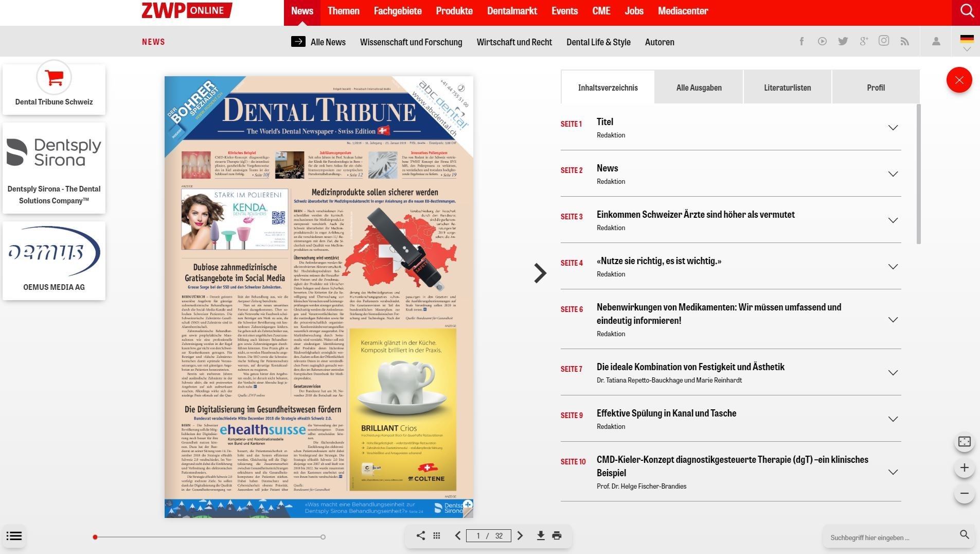
Task: Open the shopping cart icon for Dental Tribune Schweiz
Action: click(54, 78)
